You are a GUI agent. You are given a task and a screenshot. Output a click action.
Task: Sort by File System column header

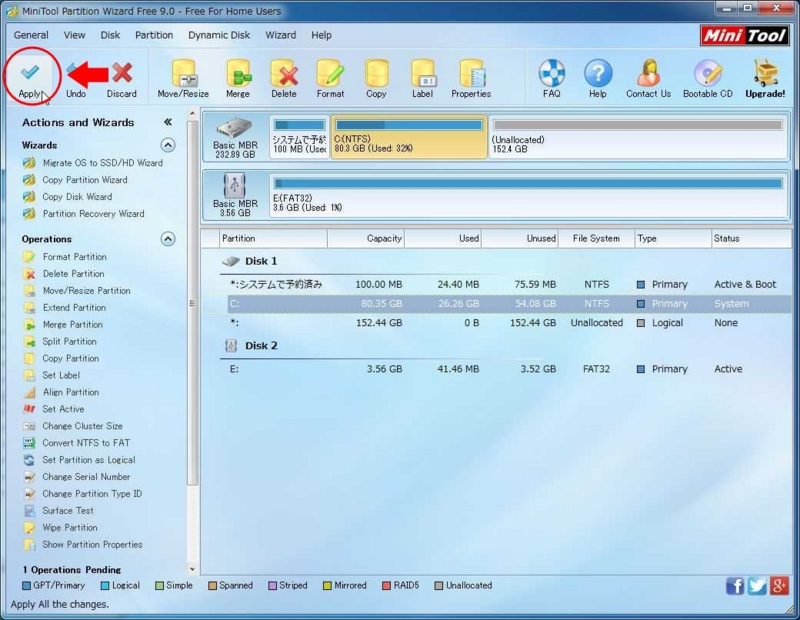coord(596,238)
